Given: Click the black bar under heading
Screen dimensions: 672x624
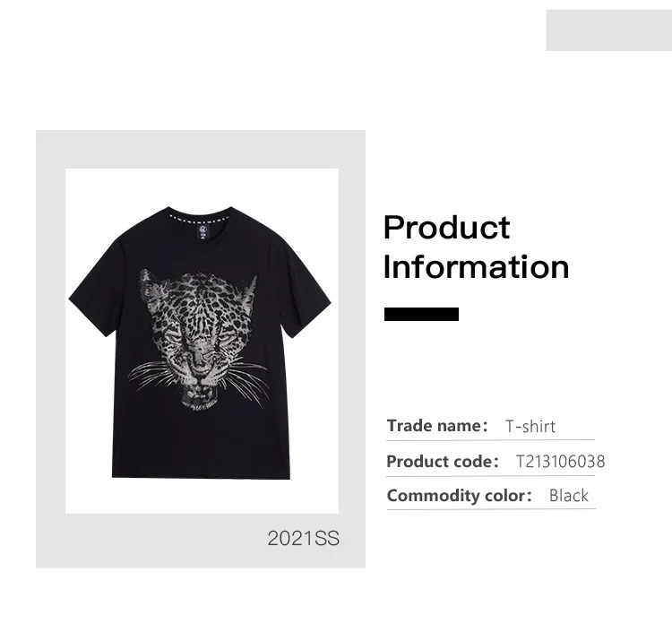Looking at the screenshot, I should coord(421,314).
